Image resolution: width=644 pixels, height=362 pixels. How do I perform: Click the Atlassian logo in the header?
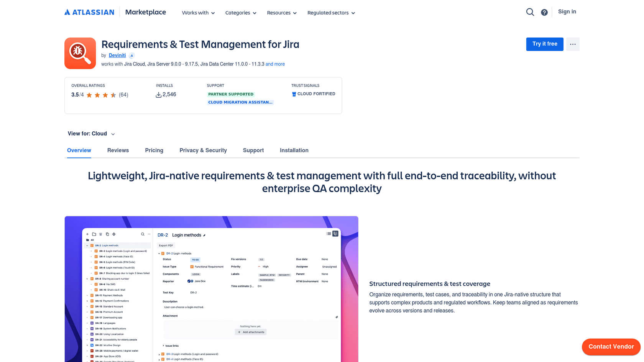pos(89,12)
